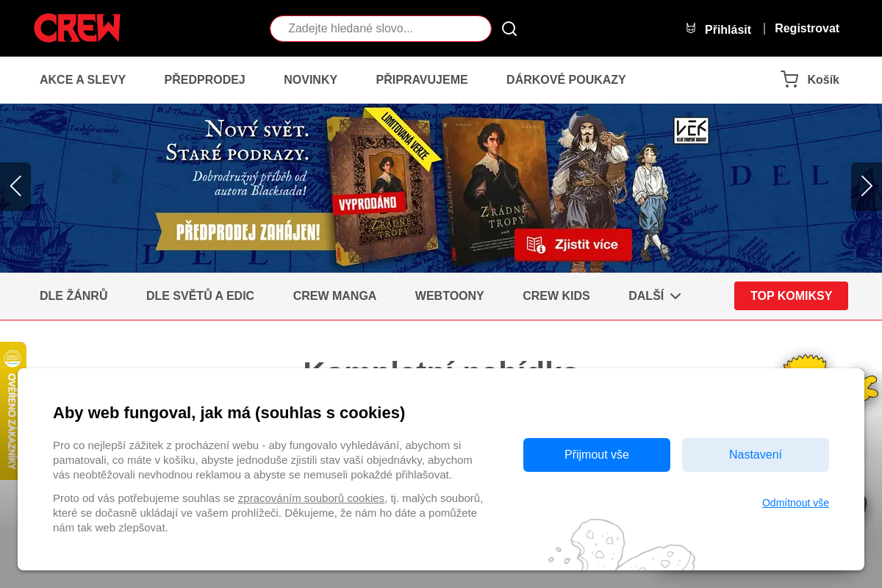The image size is (882, 588).
Task: Click the Zjistit více banner button
Action: click(x=573, y=245)
